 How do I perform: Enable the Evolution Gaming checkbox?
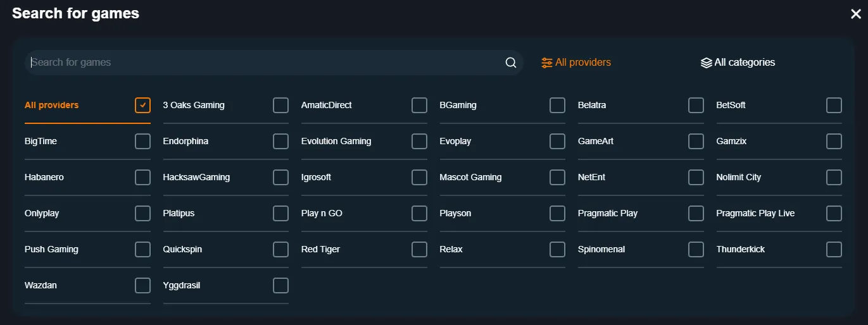click(x=419, y=141)
